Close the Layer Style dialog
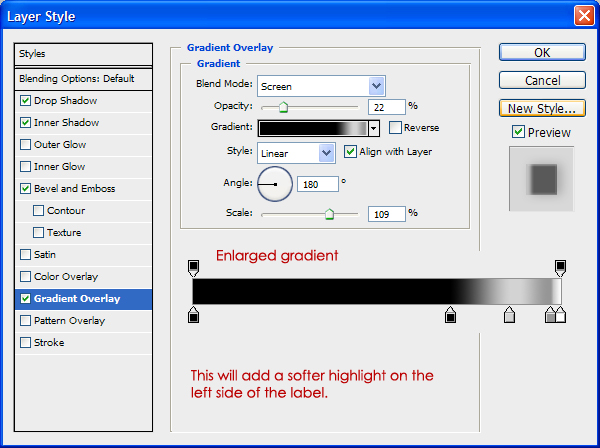600x448 pixels. click(584, 16)
